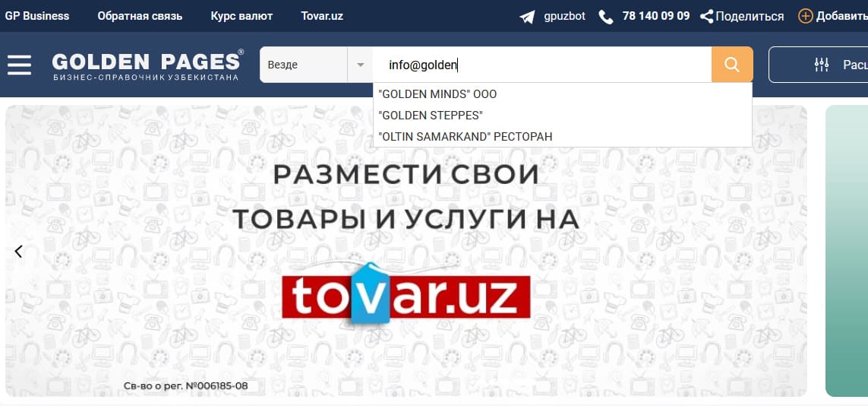The height and width of the screenshot is (406, 868).
Task: Click Поделиться share link
Action: 750,17
